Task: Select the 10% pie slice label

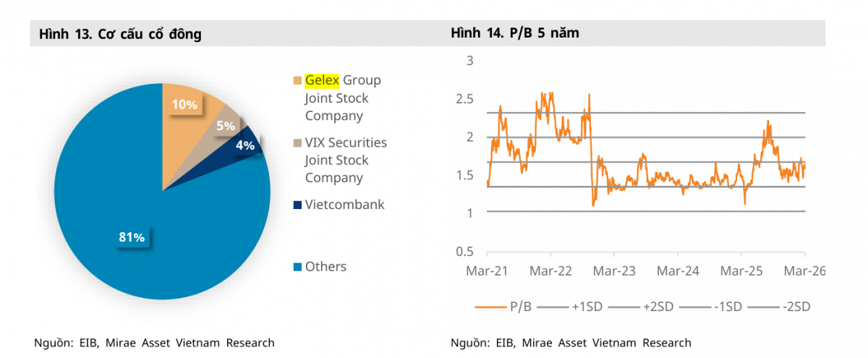Action: click(184, 104)
